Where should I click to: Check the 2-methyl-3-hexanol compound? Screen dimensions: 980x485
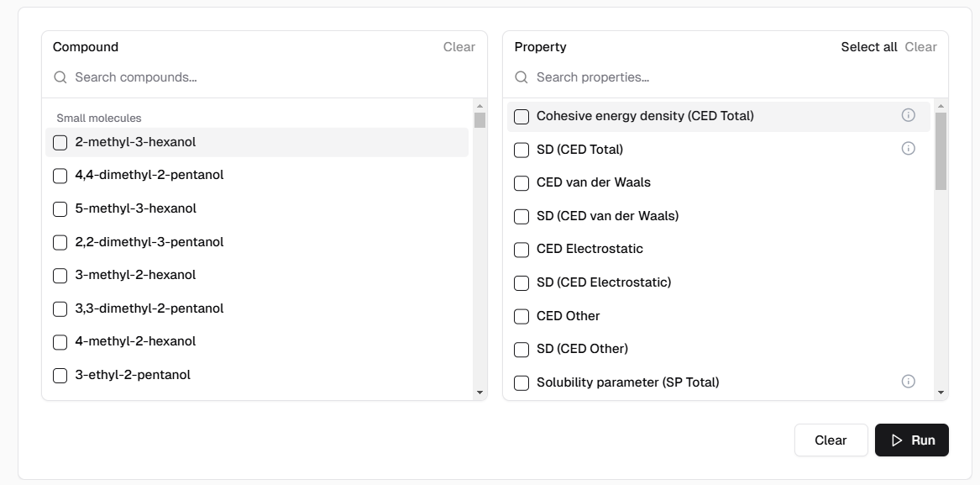(60, 143)
